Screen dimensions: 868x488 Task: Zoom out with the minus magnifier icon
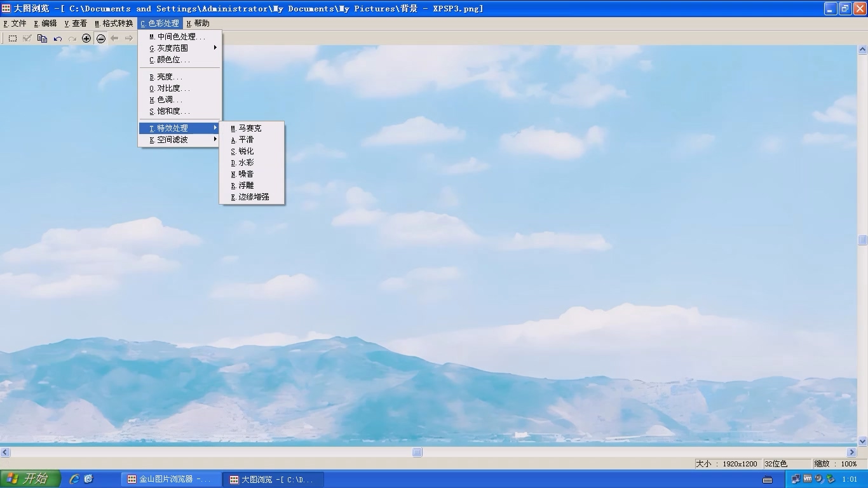click(x=101, y=38)
